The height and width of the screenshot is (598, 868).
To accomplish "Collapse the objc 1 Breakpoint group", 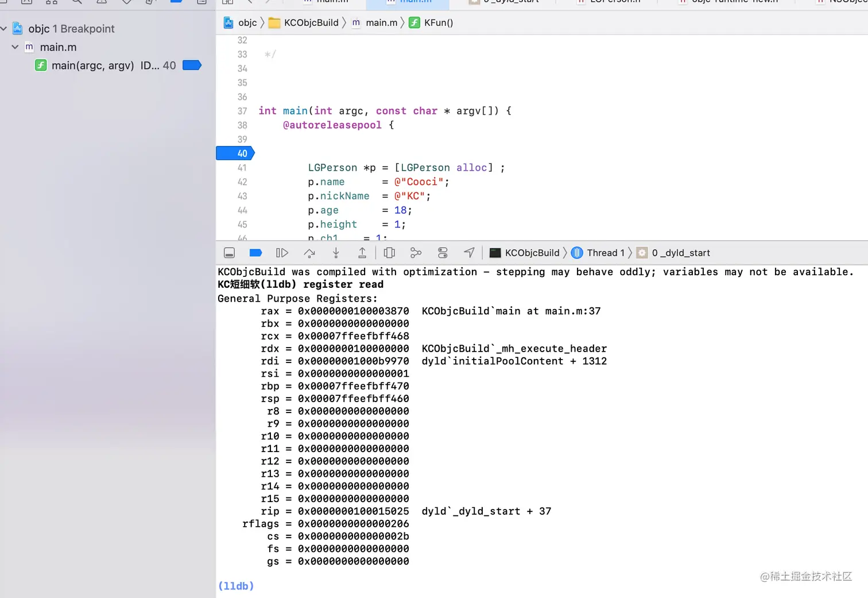I will pos(4,29).
